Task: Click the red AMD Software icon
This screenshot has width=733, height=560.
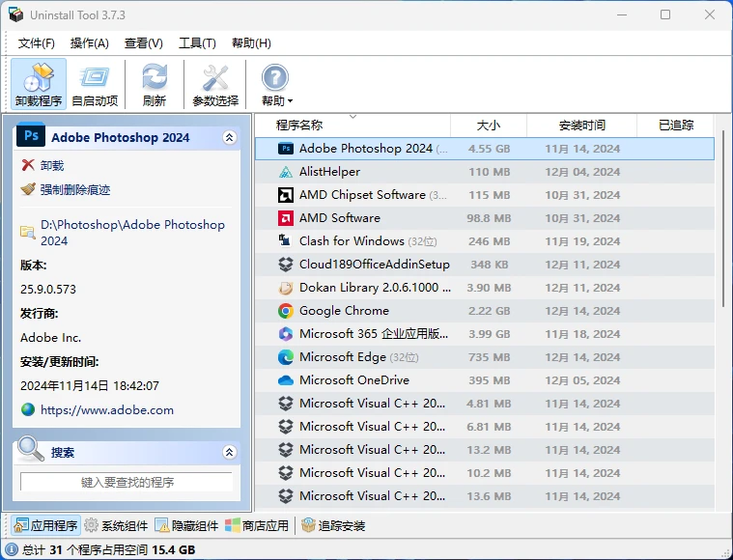Action: (x=286, y=218)
